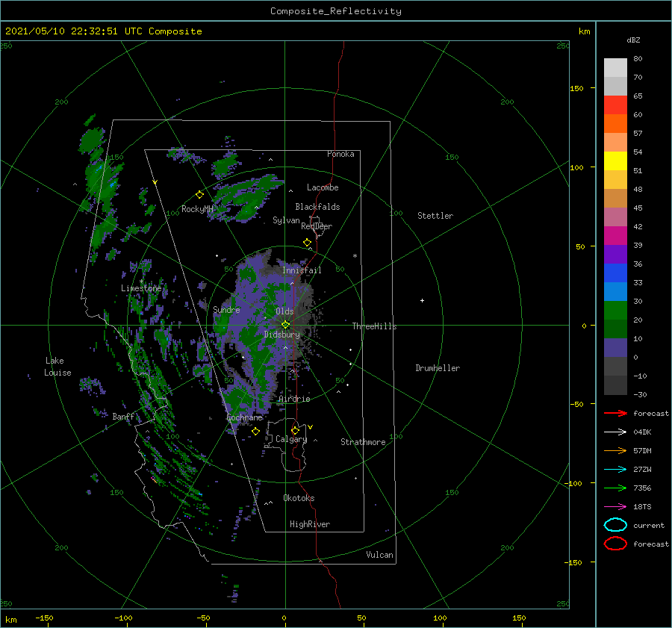Select the yellow 51-54 dBZ color band

click(615, 161)
